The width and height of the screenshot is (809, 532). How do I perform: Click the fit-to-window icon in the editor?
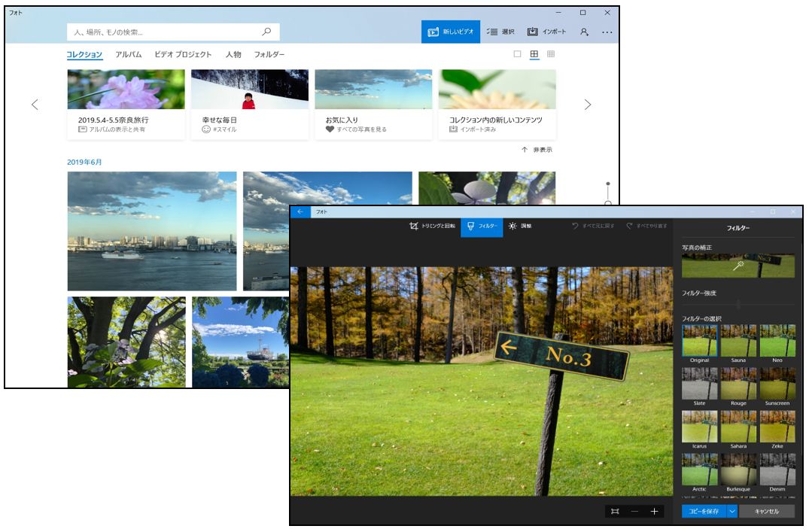click(x=615, y=512)
